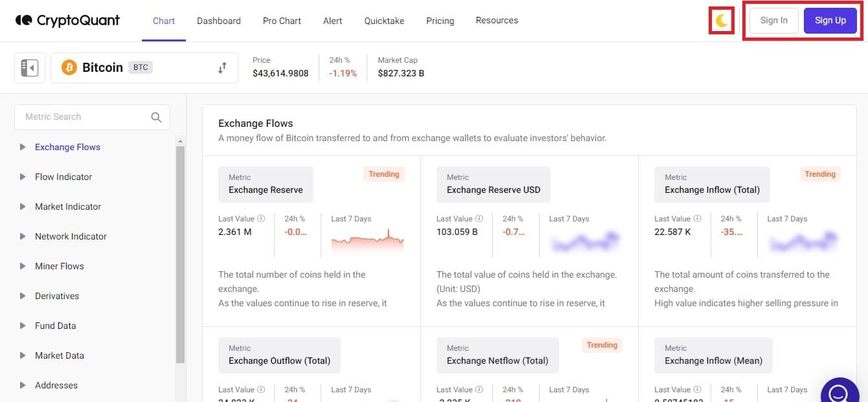Viewport: 868px width, 402px height.
Task: Select the Exchange Flows sidebar label
Action: point(67,147)
